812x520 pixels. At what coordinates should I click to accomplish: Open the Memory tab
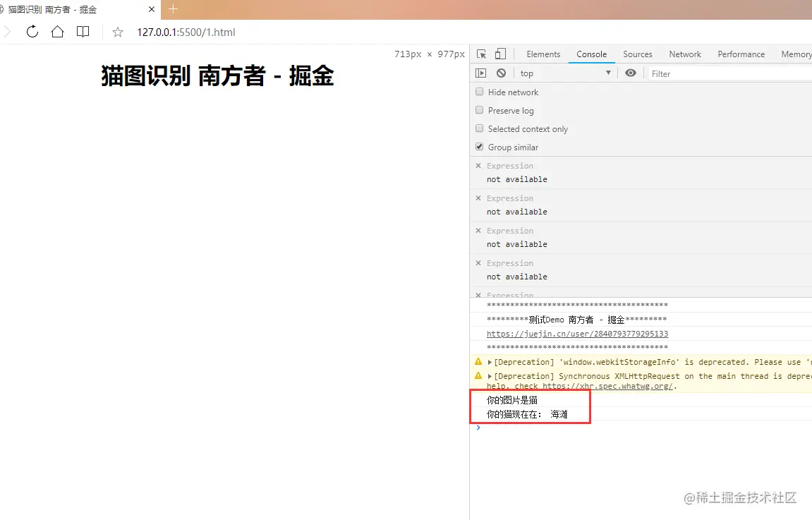[x=796, y=54]
